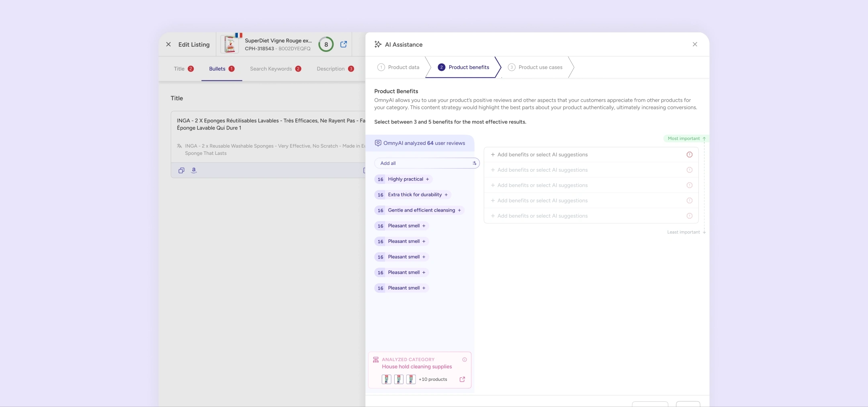Click the Least important label

(684, 232)
